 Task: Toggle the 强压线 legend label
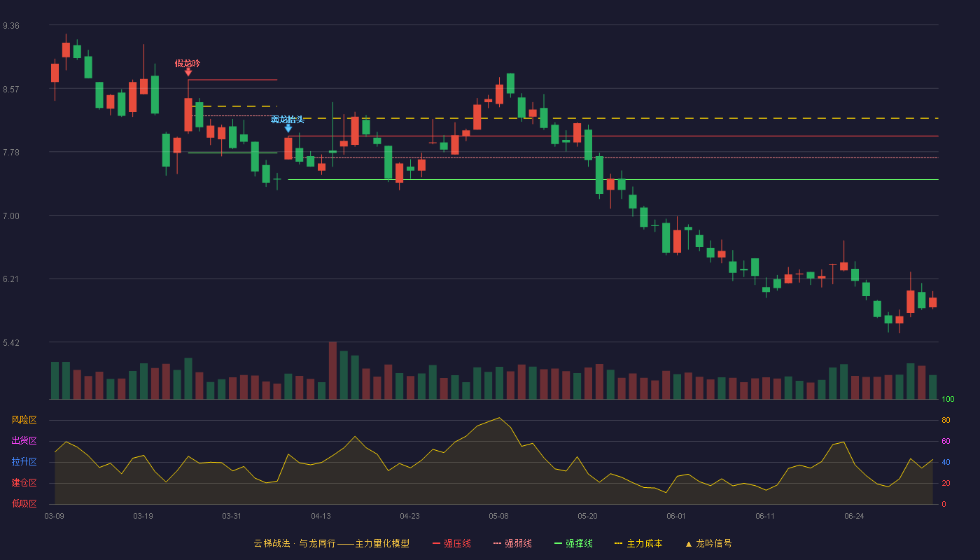point(457,543)
